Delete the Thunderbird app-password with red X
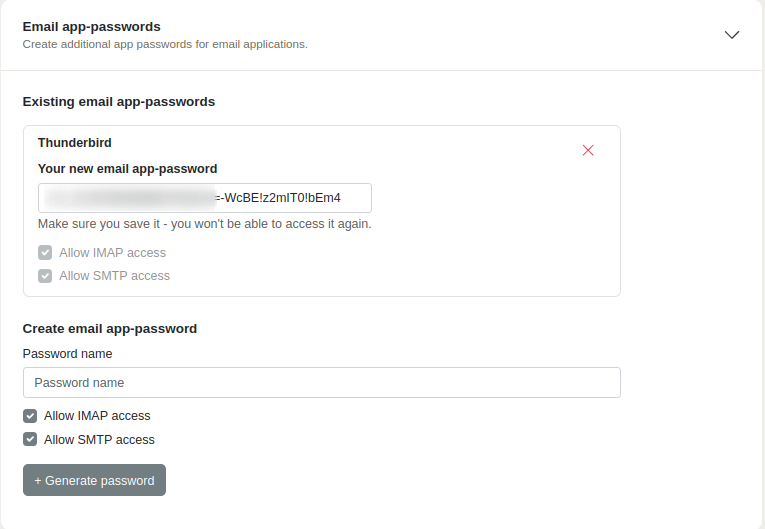This screenshot has width=765, height=529. [588, 150]
